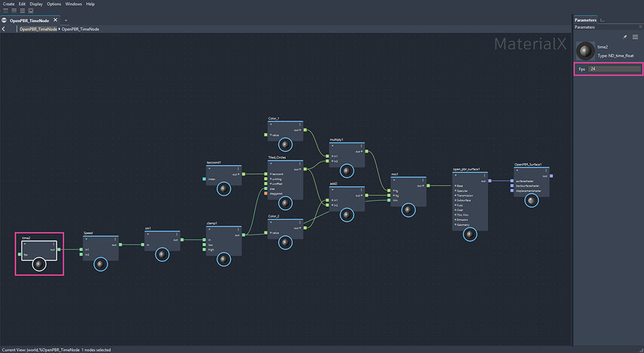Open the Help menu
The image size is (644, 353).
click(90, 4)
